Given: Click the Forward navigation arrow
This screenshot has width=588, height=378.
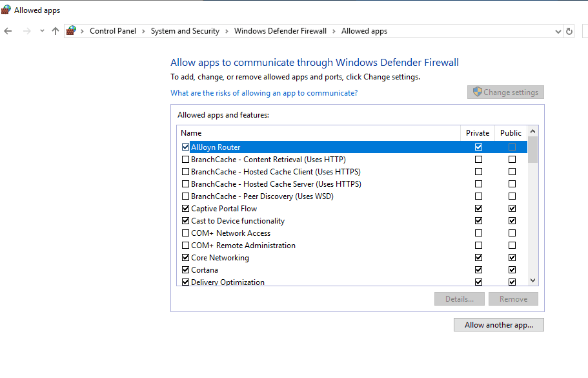Looking at the screenshot, I should [x=26, y=31].
